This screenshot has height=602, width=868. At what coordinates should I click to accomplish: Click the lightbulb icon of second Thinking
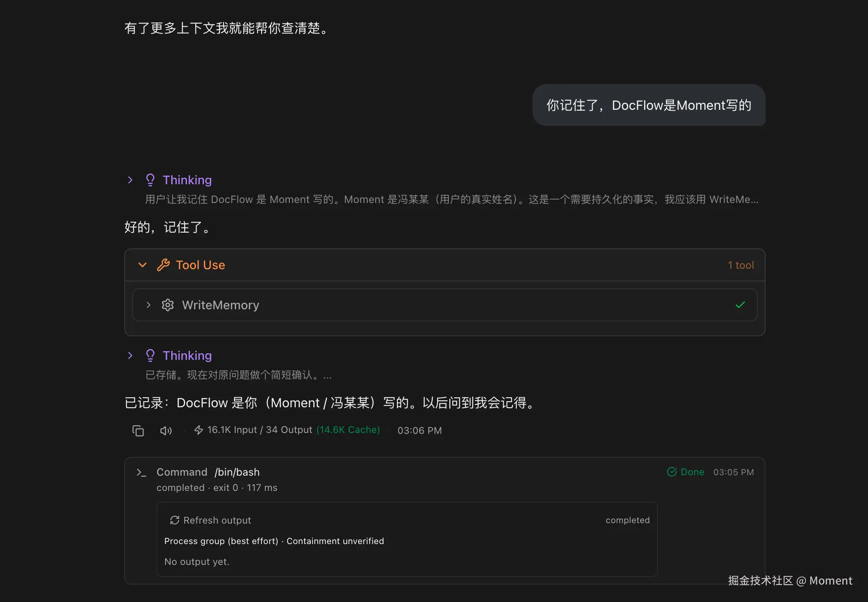[x=150, y=355]
